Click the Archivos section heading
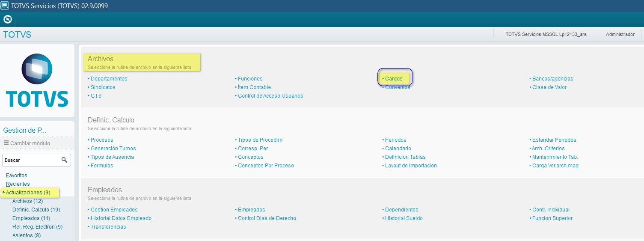This screenshot has width=644, height=241. [x=101, y=59]
